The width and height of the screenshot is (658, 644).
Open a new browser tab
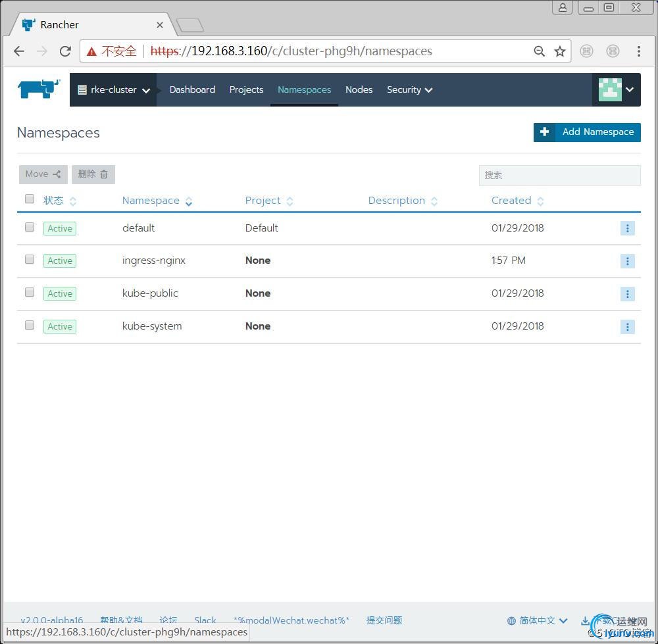point(190,25)
